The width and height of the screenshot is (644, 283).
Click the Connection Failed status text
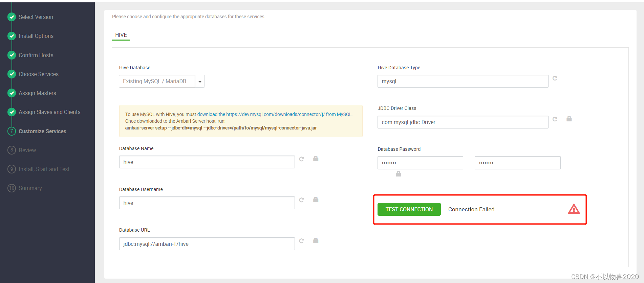(471, 209)
